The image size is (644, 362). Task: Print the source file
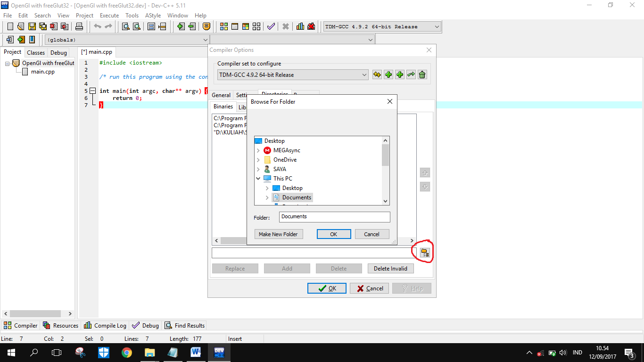coord(79,26)
